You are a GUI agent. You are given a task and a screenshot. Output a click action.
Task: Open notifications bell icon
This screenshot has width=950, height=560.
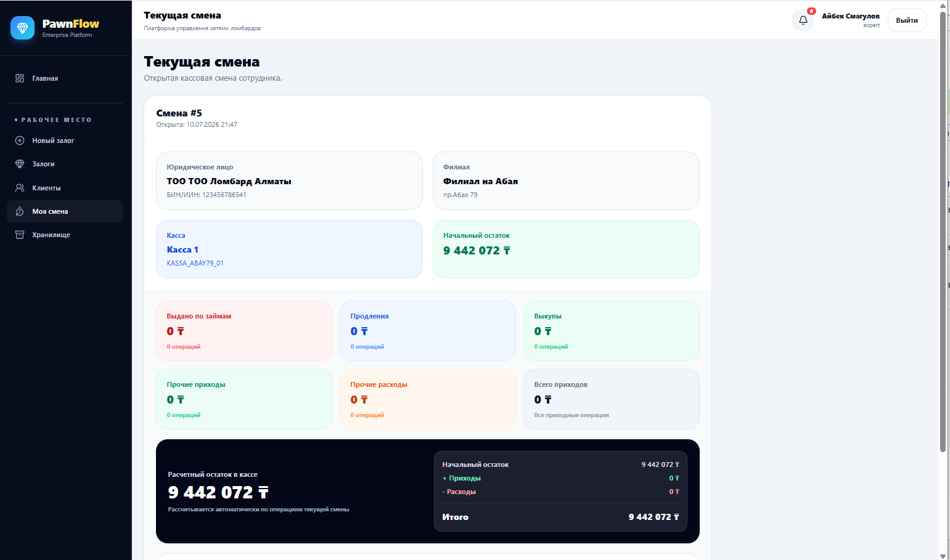tap(803, 20)
